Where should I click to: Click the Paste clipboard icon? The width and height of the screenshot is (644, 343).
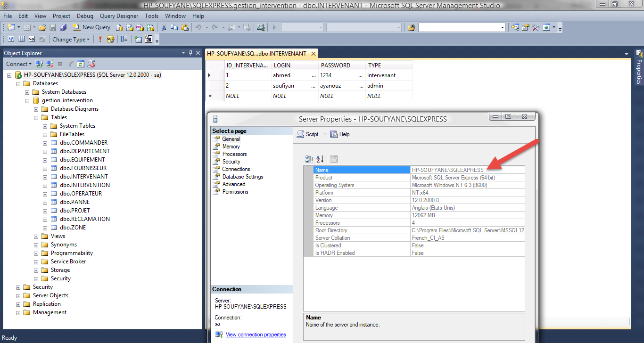pos(184,27)
